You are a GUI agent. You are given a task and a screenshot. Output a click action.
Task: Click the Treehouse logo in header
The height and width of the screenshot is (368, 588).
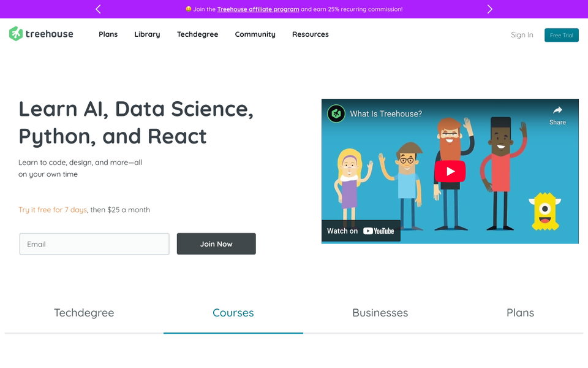(41, 34)
